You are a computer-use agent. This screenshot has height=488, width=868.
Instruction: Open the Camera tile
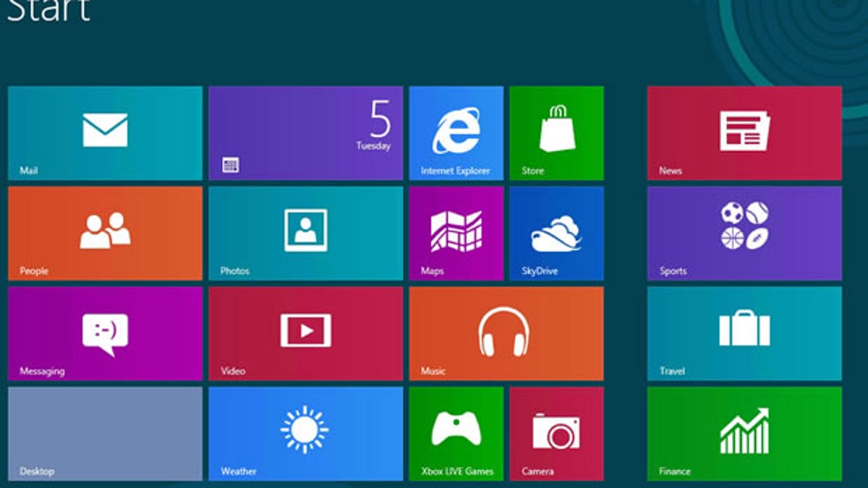[x=556, y=433]
